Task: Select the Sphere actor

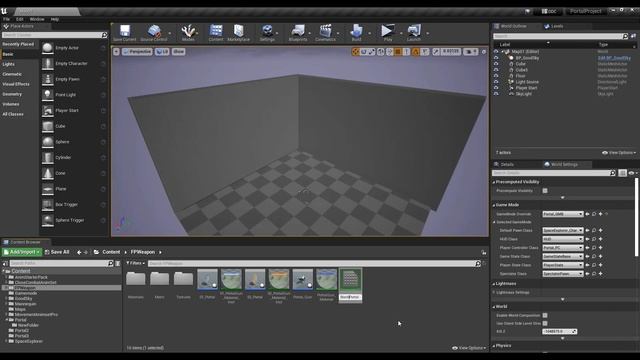Action: [x=73, y=142]
